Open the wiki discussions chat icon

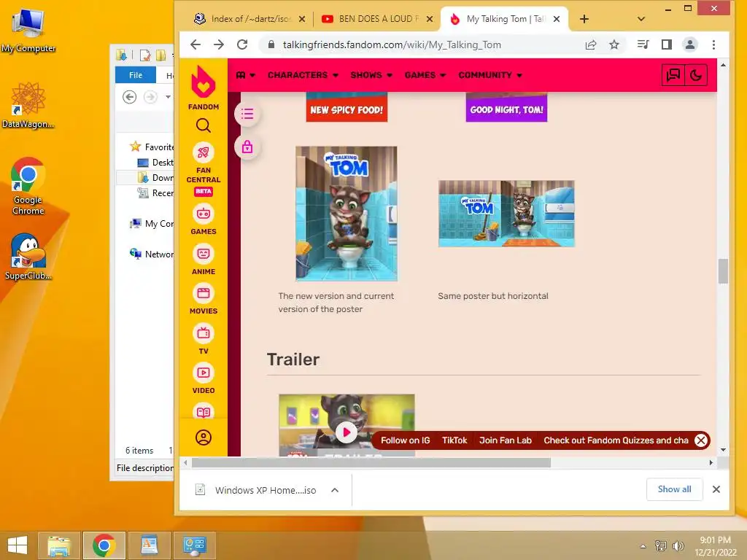[x=673, y=75]
